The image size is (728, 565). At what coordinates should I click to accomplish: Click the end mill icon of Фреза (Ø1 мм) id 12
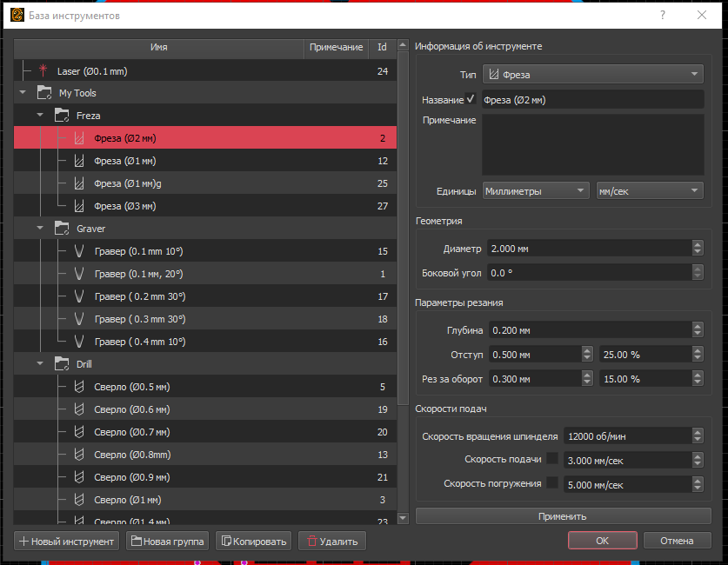pyautogui.click(x=79, y=161)
